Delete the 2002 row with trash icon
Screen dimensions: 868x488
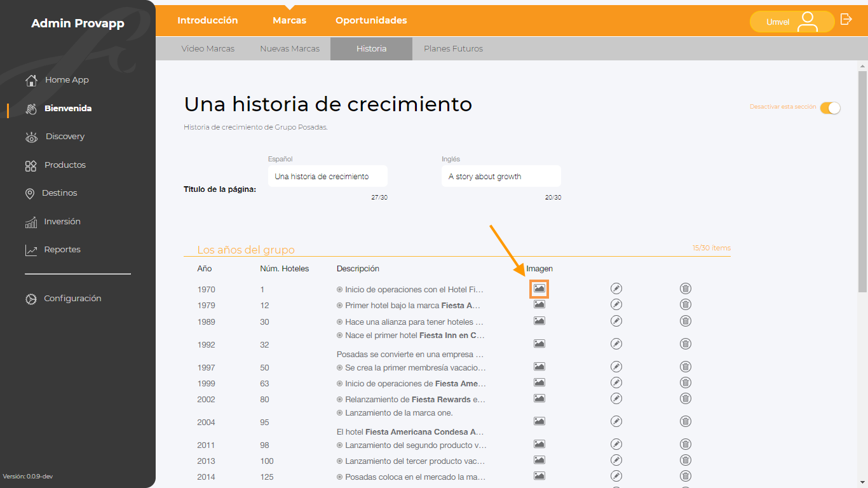coord(686,398)
